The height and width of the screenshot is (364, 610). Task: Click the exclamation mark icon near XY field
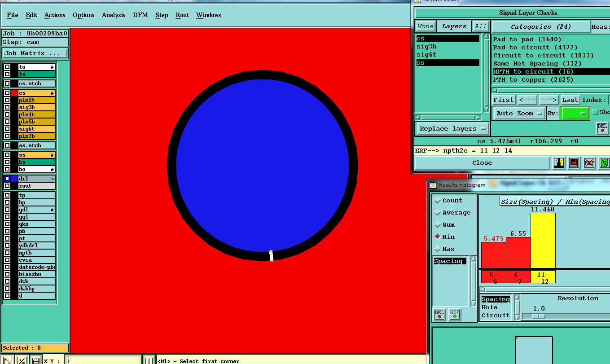(x=149, y=360)
